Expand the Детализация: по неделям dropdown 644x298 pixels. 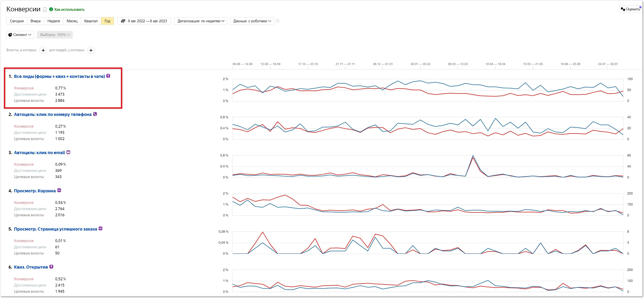[x=201, y=21]
